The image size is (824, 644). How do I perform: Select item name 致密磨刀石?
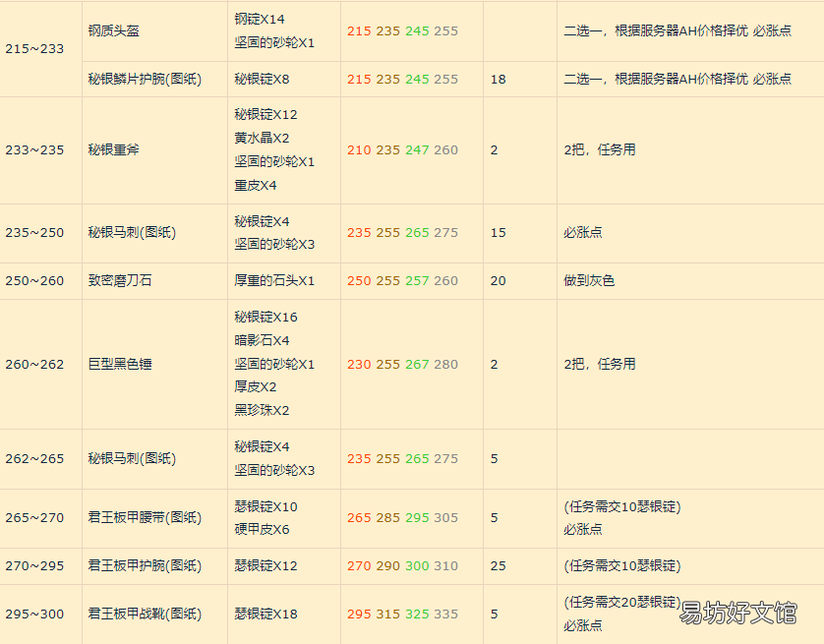point(120,281)
